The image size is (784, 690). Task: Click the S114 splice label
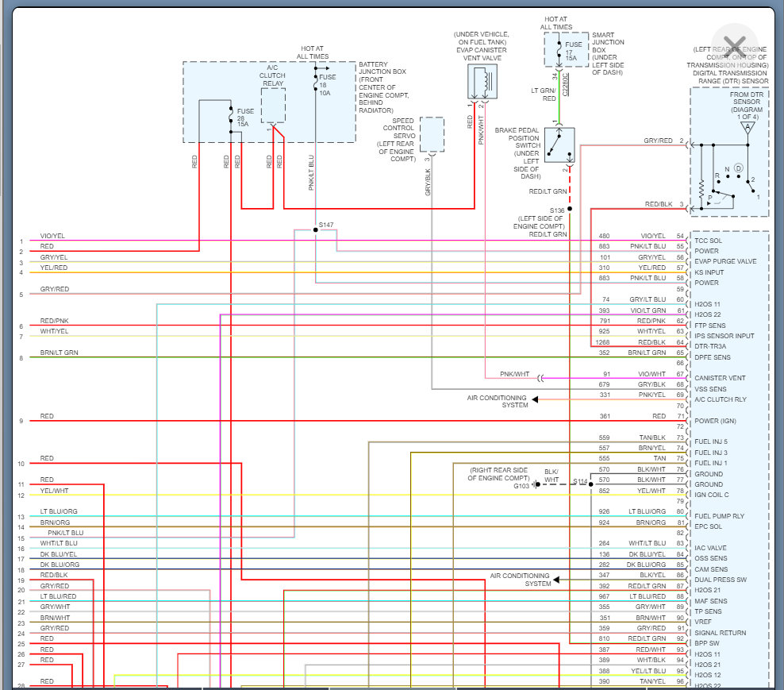pyautogui.click(x=580, y=481)
